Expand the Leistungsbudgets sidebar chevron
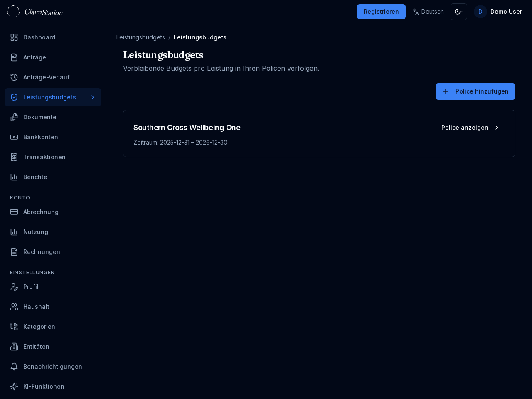 93,97
